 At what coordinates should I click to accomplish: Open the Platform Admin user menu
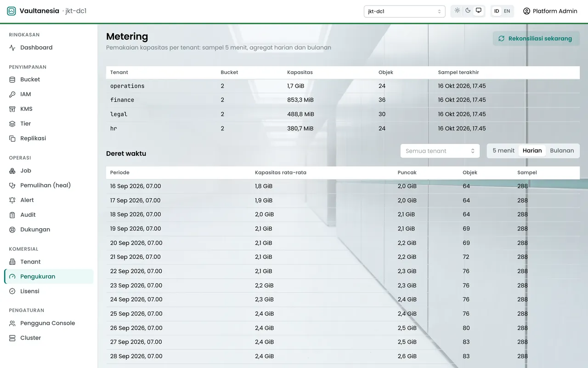click(550, 11)
